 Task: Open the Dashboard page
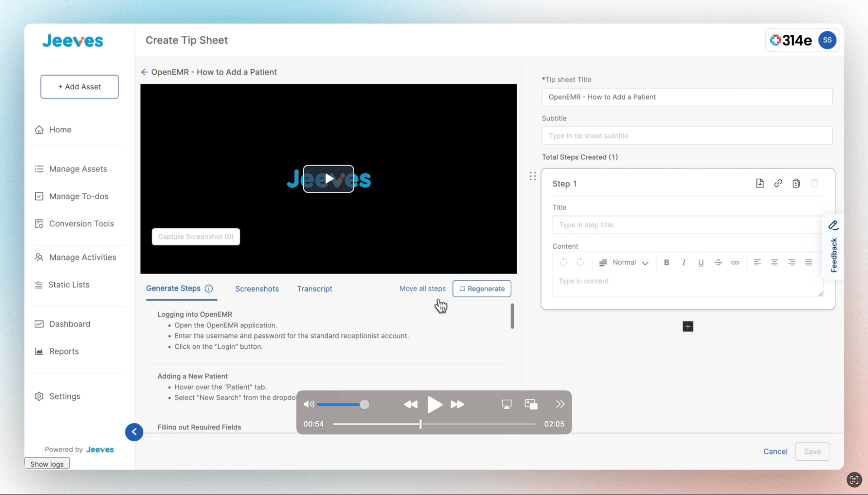point(63,325)
